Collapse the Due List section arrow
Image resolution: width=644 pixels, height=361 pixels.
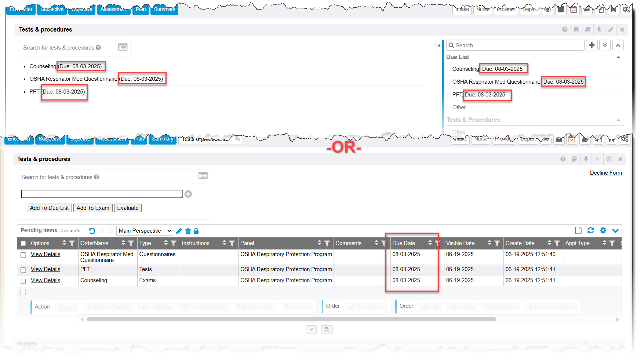pos(618,57)
